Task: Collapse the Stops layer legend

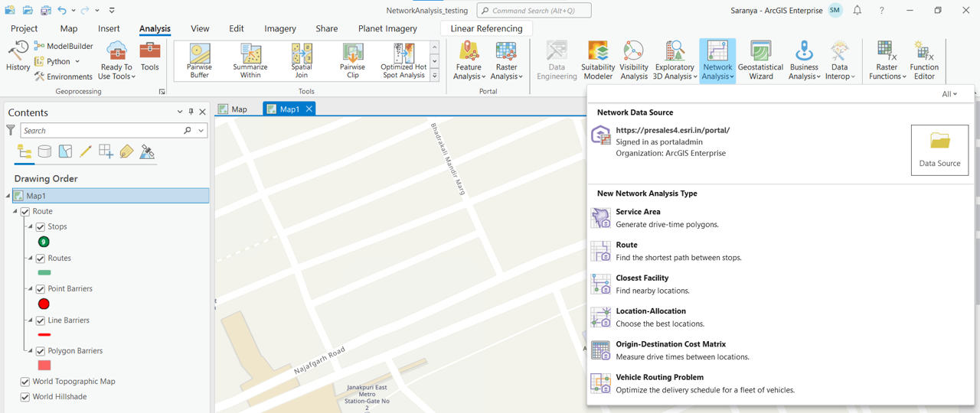Action: coord(31,227)
